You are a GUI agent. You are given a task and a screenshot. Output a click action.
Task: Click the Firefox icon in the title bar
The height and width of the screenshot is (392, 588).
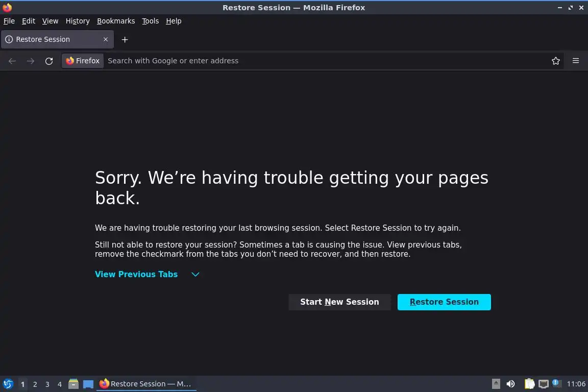(x=7, y=7)
